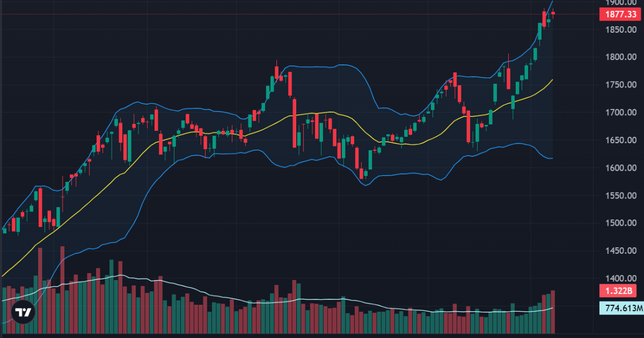The image size is (644, 338).
Task: Select the rightmost candlestick on the chart
Action: pos(553,13)
